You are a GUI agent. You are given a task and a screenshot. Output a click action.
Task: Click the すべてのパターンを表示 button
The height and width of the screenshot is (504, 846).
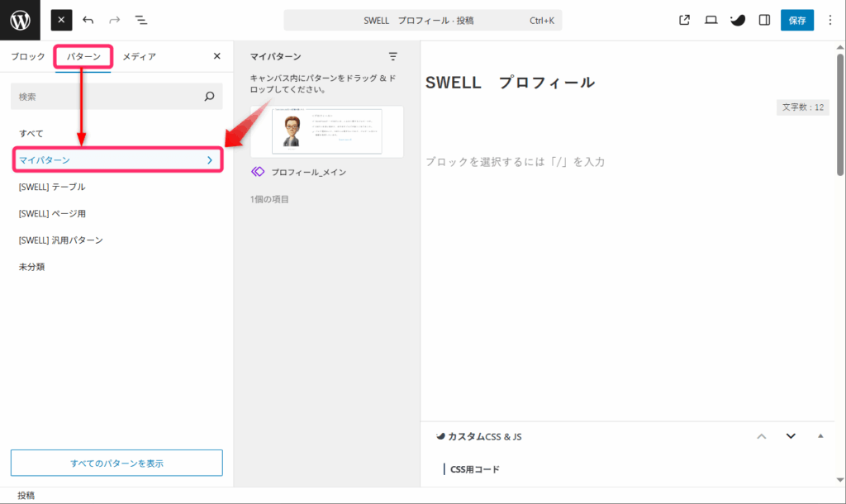coord(116,463)
